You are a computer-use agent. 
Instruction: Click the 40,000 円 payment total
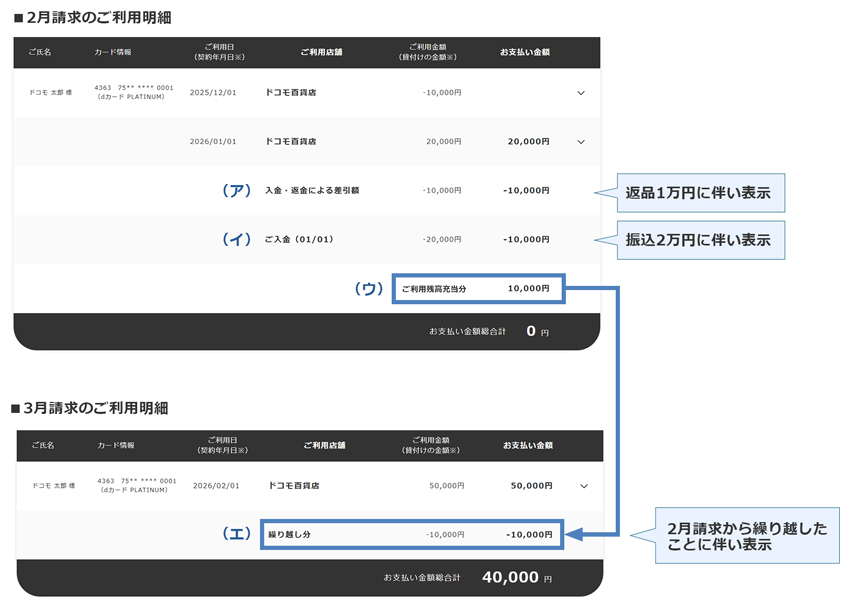[x=517, y=577]
